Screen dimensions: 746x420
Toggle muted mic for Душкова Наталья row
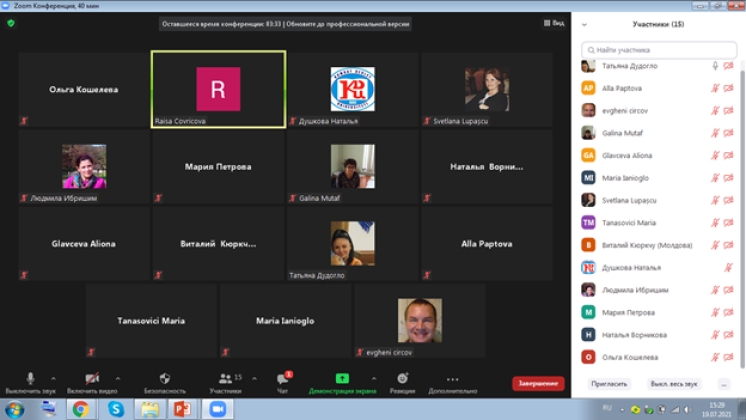728,268
